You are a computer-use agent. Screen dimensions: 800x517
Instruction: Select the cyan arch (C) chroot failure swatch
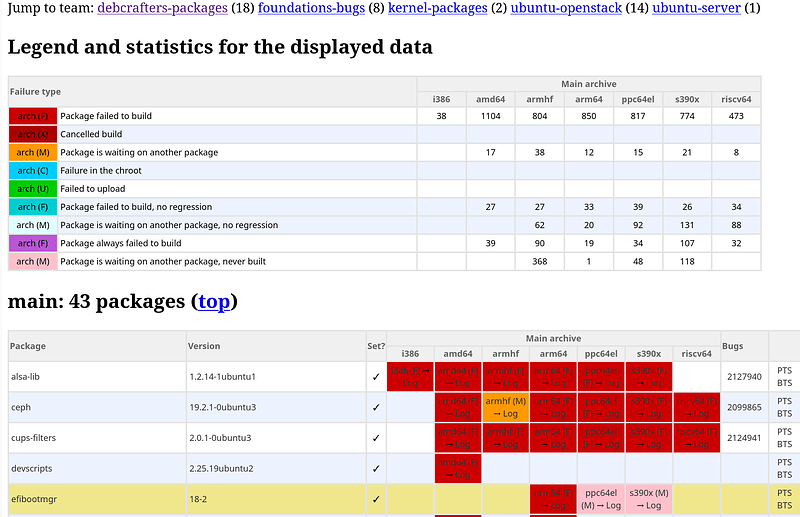point(33,171)
